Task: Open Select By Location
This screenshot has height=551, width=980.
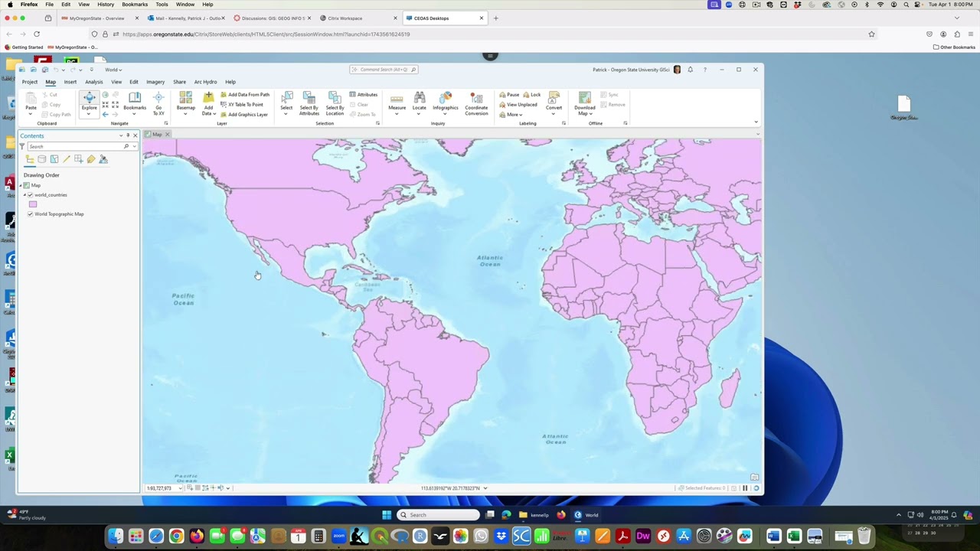Action: [x=335, y=103]
